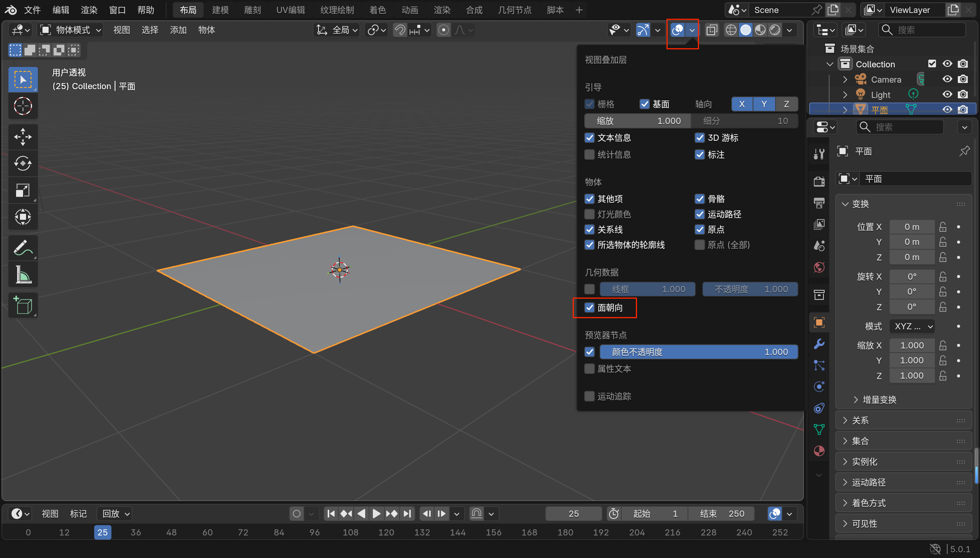Enable the 统计信息 statistics checkbox
Screen dimensions: 980x558
[590, 155]
